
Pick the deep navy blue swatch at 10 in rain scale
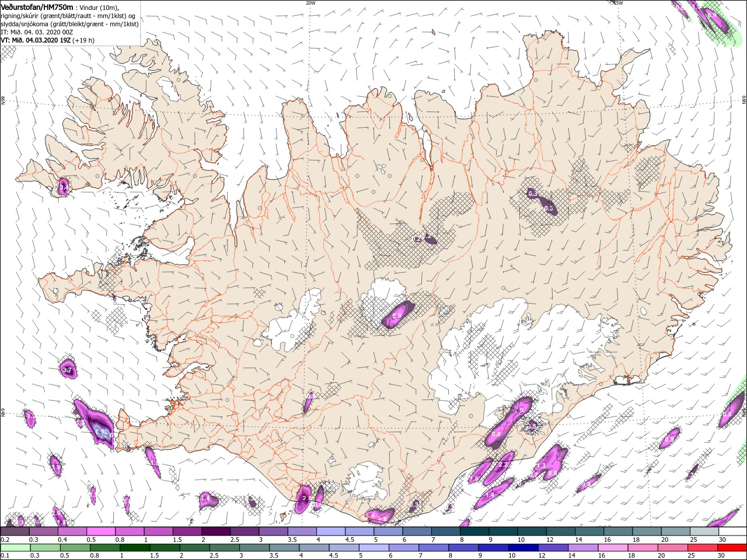click(x=522, y=548)
